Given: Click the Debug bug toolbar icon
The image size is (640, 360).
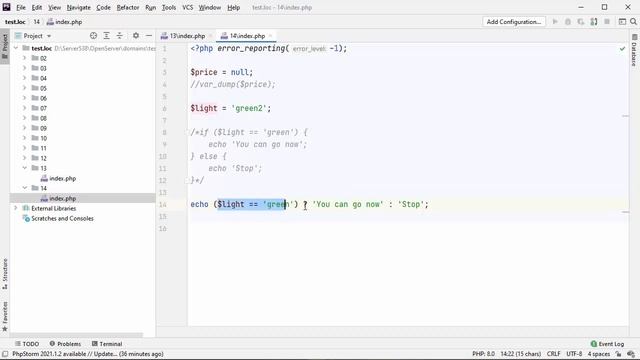Looking at the screenshot, I should coord(568,22).
